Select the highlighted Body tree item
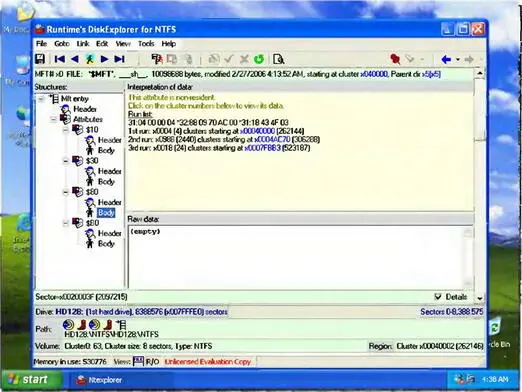The image size is (522, 392). pos(106,213)
